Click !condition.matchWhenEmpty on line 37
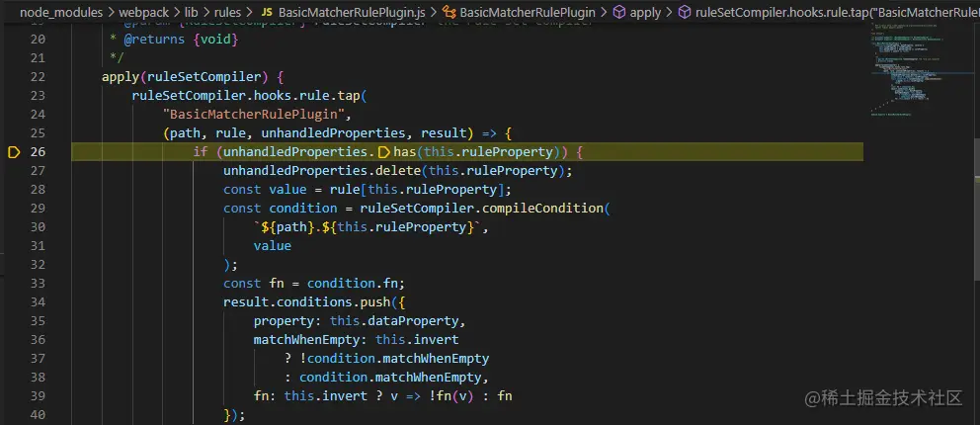The height and width of the screenshot is (425, 980). (394, 358)
